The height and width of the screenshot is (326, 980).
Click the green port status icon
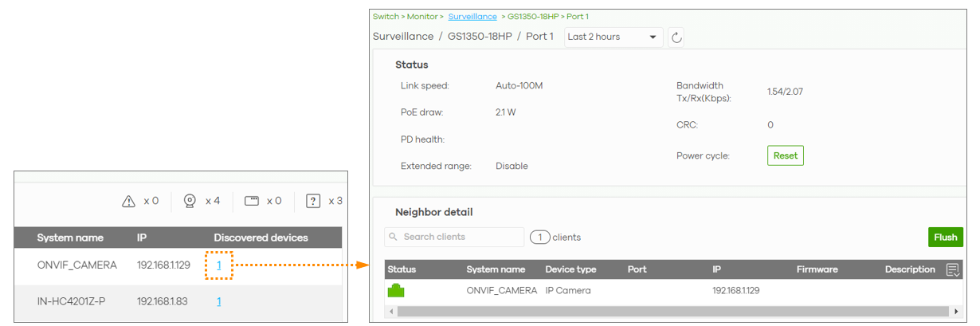click(396, 291)
